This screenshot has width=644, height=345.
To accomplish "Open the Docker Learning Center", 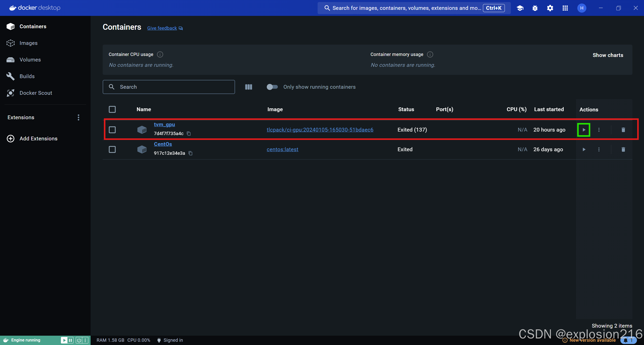I will 520,8.
